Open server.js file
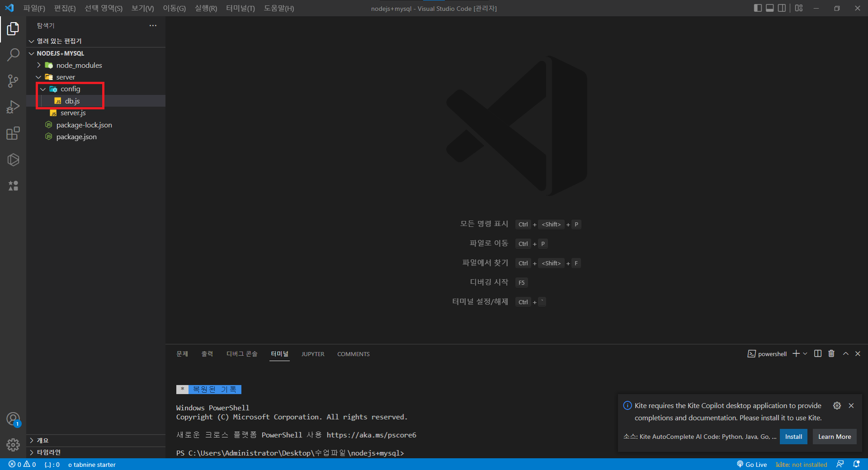 (x=96, y=113)
